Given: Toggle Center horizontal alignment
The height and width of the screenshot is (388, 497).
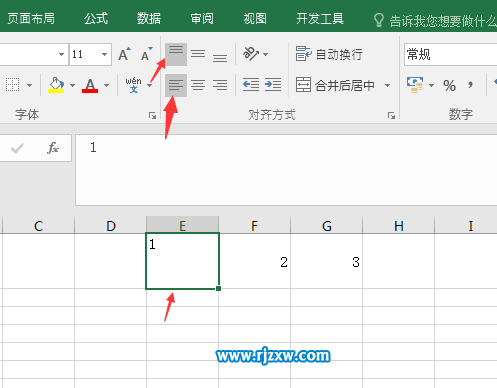Looking at the screenshot, I should coord(198,85).
